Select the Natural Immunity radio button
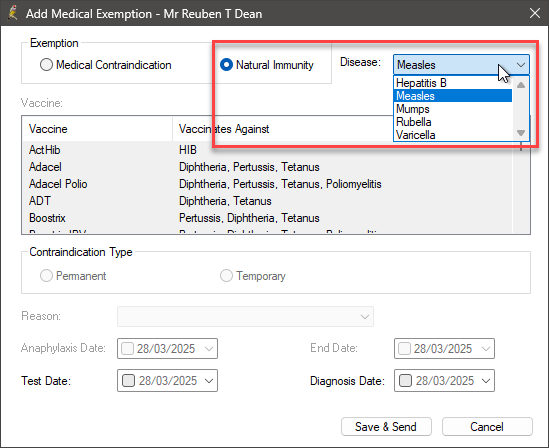The height and width of the screenshot is (448, 549). (x=226, y=65)
